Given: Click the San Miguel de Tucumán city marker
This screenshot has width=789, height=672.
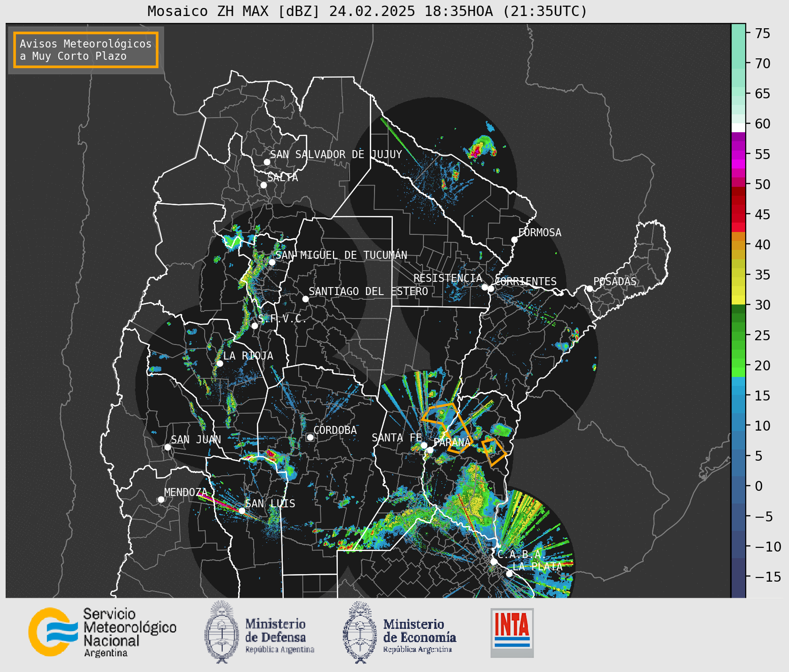Looking at the screenshot, I should [272, 262].
